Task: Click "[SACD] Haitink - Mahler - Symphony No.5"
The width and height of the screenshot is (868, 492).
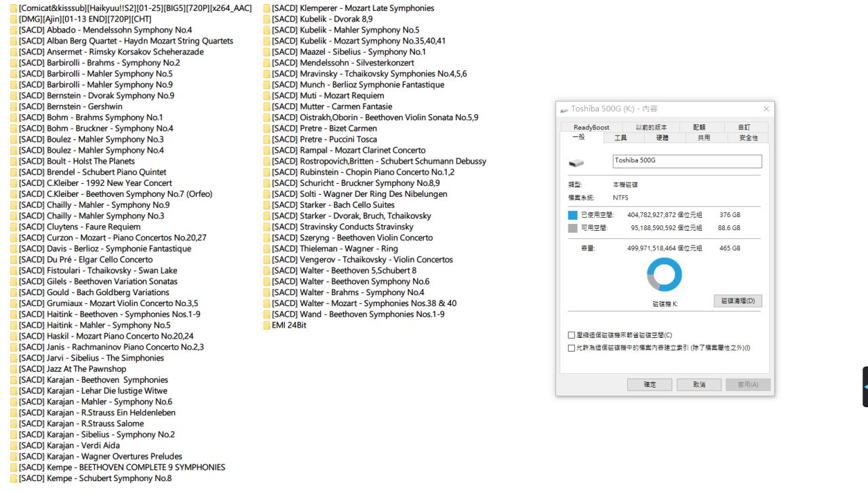Action: 95,325
